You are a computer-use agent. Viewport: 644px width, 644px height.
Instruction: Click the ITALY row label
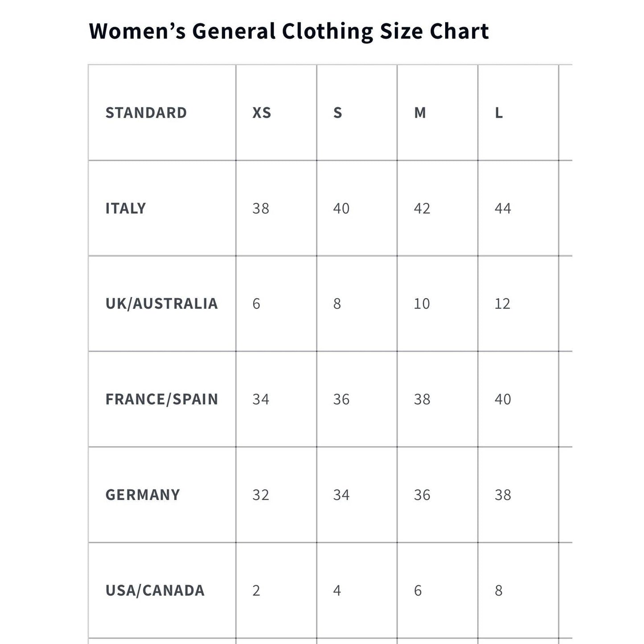tap(126, 208)
